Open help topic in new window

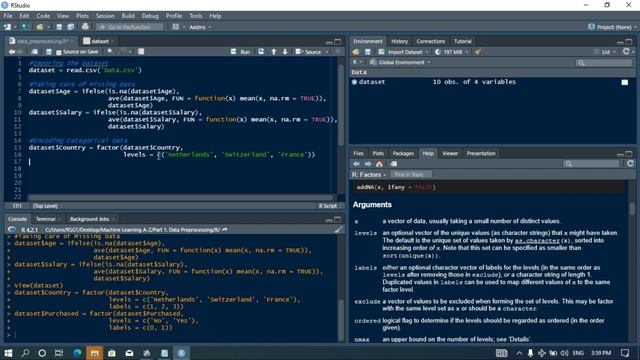pyautogui.click(x=393, y=164)
